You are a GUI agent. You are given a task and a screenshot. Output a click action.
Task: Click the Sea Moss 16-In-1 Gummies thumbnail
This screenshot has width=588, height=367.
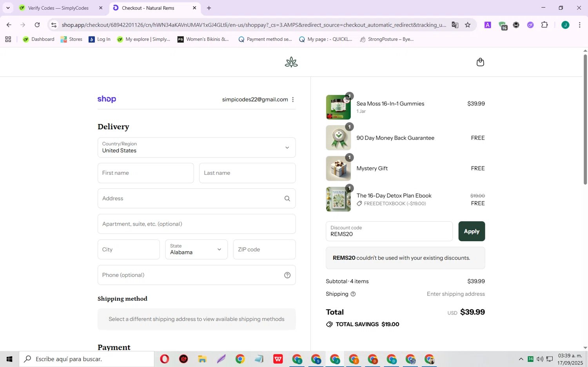[x=338, y=107]
